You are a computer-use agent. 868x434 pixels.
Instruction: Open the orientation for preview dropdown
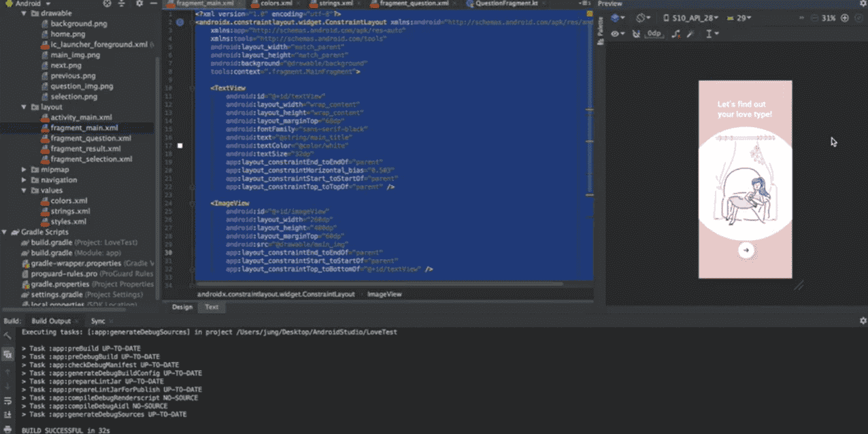[x=643, y=18]
